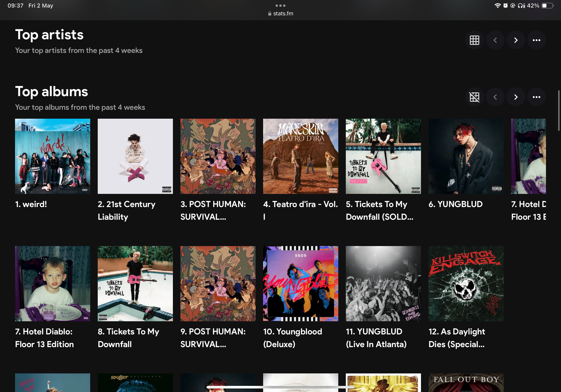
Task: Open Killswitch Engage As Daylight Dies cover
Action: 466,283
